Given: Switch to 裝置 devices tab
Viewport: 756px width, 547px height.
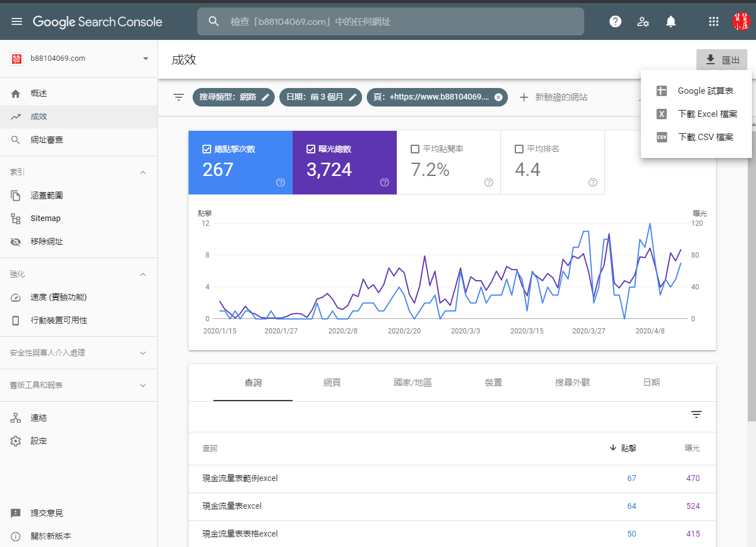Looking at the screenshot, I should click(493, 383).
